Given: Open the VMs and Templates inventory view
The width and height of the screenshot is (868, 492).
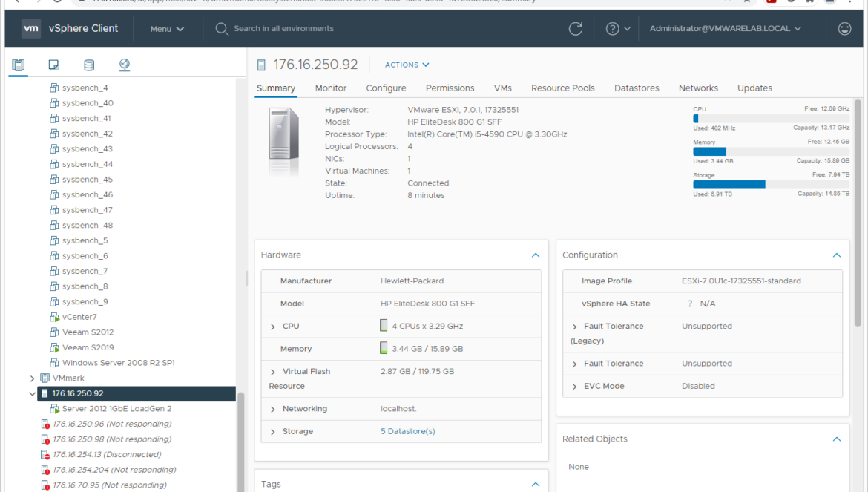Looking at the screenshot, I should point(53,65).
